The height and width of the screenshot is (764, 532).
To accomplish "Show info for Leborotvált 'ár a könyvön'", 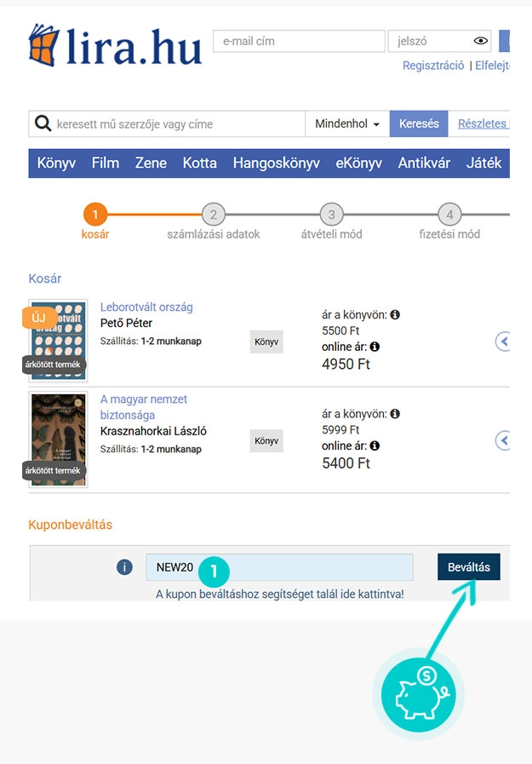I will click(395, 315).
